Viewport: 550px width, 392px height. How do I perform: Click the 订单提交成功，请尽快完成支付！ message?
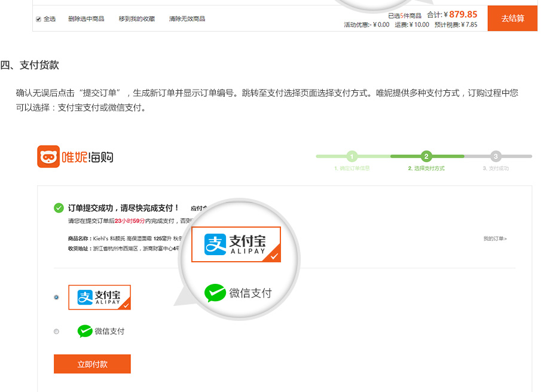(123, 209)
